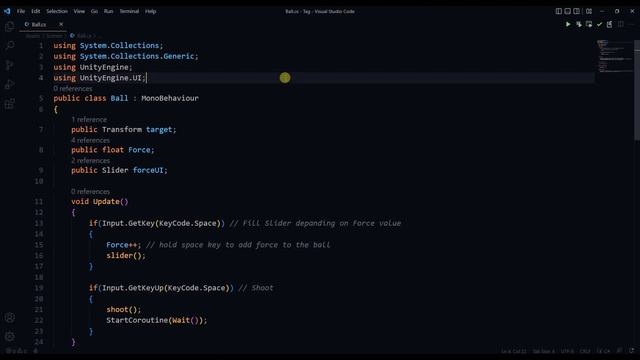Image resolution: width=640 pixels, height=360 pixels.
Task: Click the run-in-window icon in editor toolbar
Action: click(589, 24)
